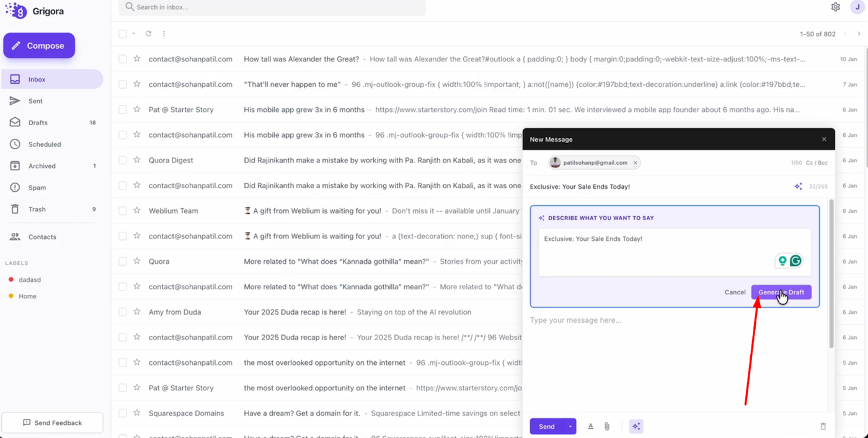Attach a file with paperclip icon
Image resolution: width=868 pixels, height=438 pixels.
607,426
